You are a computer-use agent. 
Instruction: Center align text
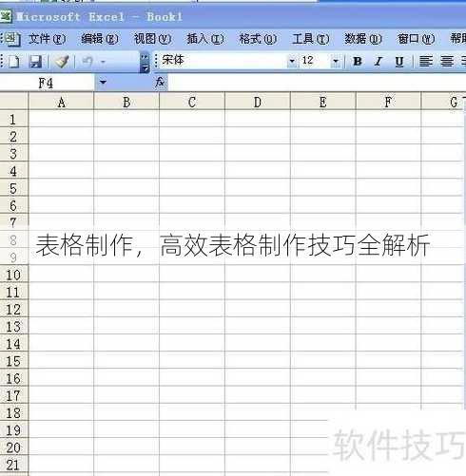447,61
